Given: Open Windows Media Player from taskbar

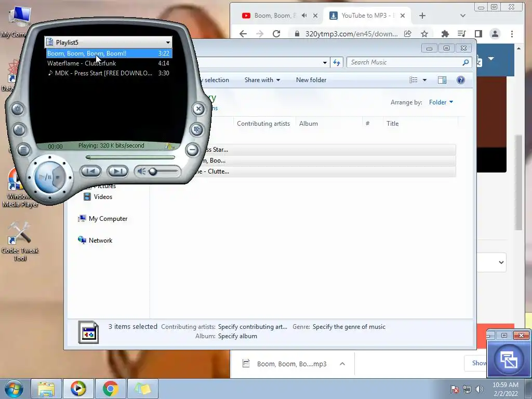Looking at the screenshot, I should [x=78, y=389].
